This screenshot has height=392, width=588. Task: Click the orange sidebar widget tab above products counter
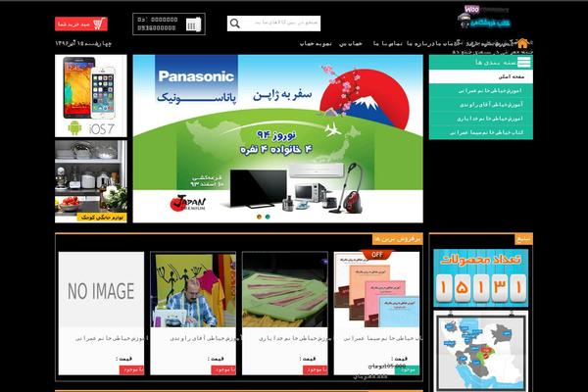(523, 238)
